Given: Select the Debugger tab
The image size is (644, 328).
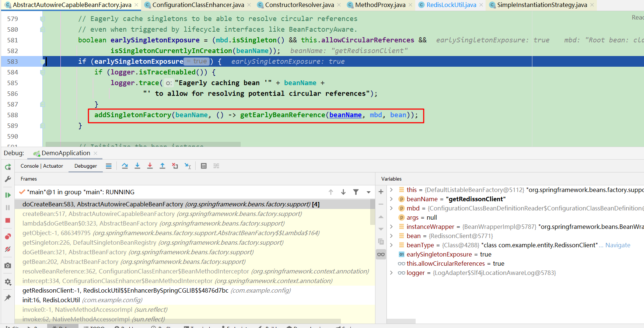Looking at the screenshot, I should [85, 166].
